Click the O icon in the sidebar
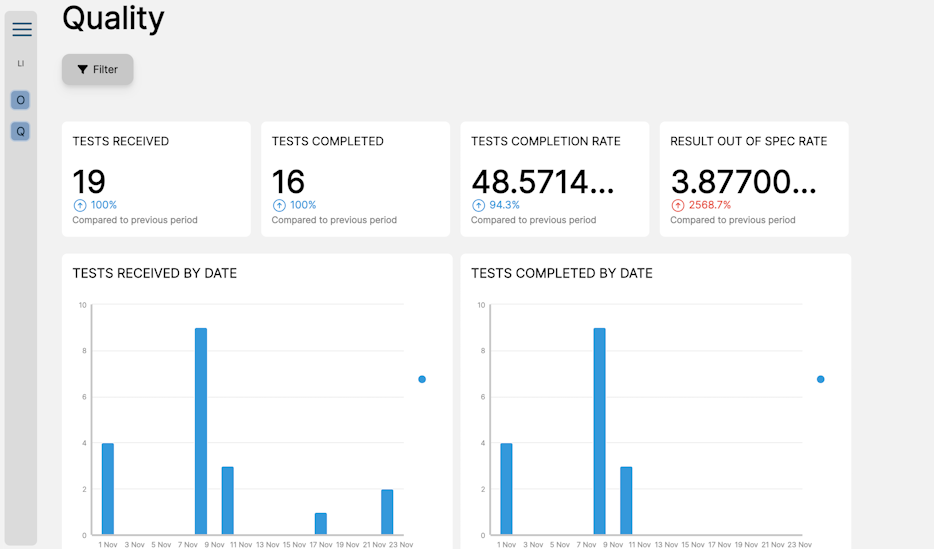Viewport: 934px width, 549px height. pyautogui.click(x=20, y=100)
